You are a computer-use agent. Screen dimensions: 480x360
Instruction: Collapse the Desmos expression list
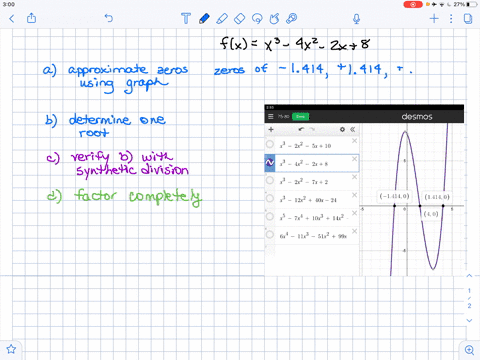353,129
